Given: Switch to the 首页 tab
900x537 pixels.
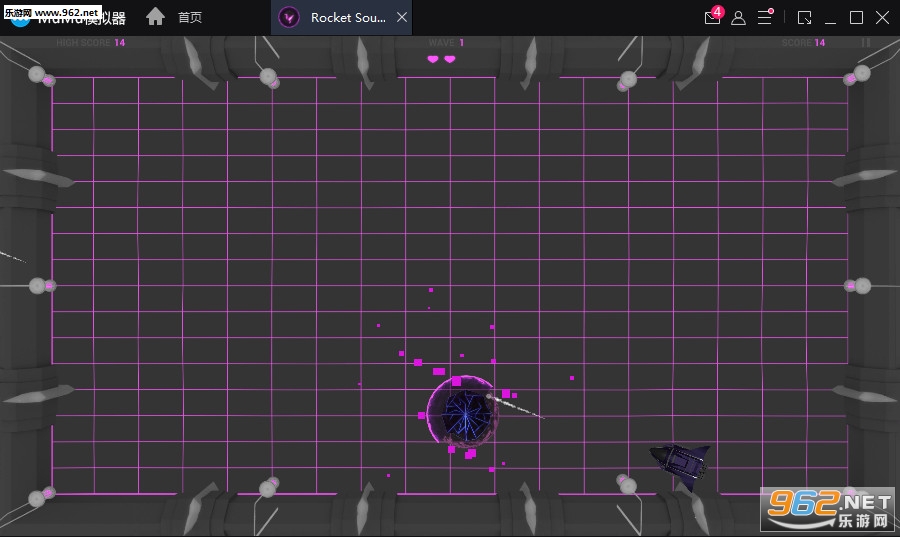Looking at the screenshot, I should 189,17.
